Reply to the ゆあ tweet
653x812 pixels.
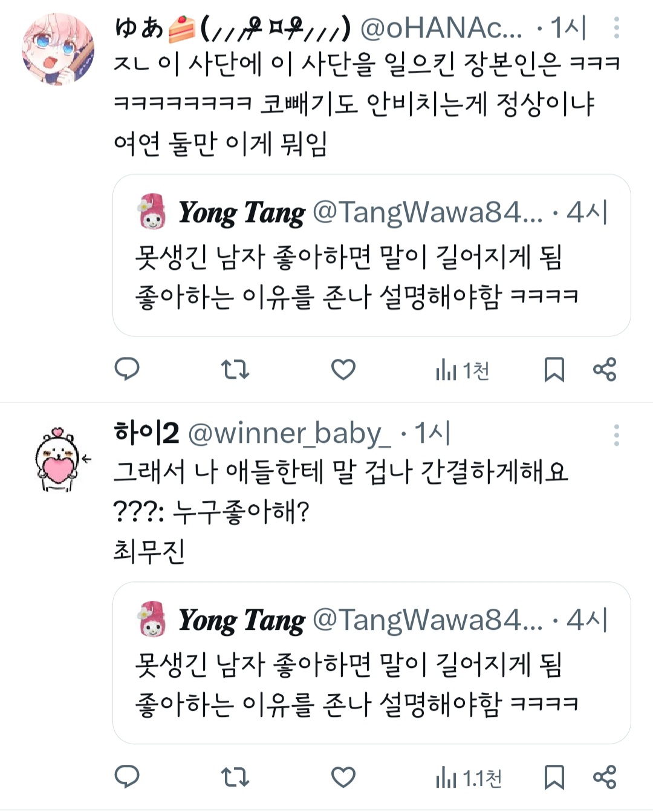[127, 368]
